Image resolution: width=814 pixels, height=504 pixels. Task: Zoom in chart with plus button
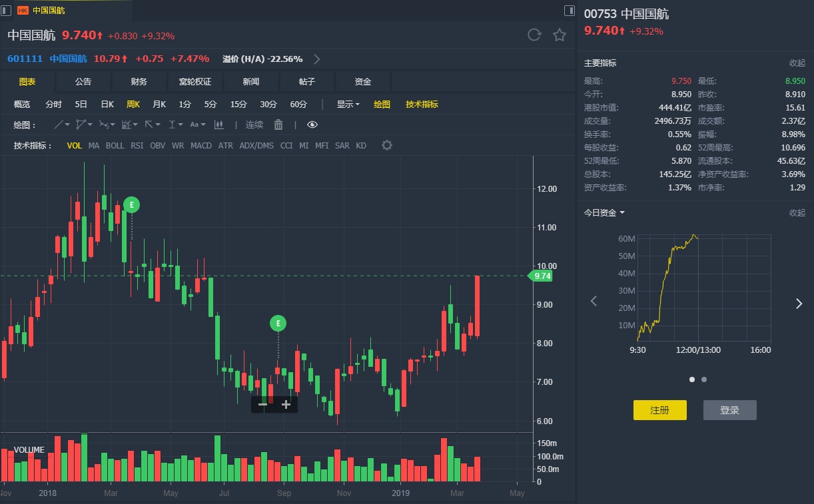(286, 404)
